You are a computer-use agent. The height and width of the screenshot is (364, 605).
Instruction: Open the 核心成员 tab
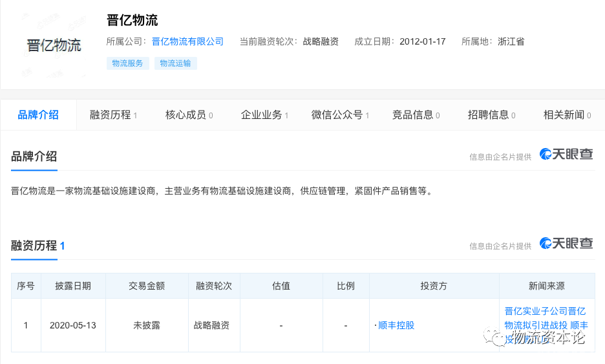[189, 114]
